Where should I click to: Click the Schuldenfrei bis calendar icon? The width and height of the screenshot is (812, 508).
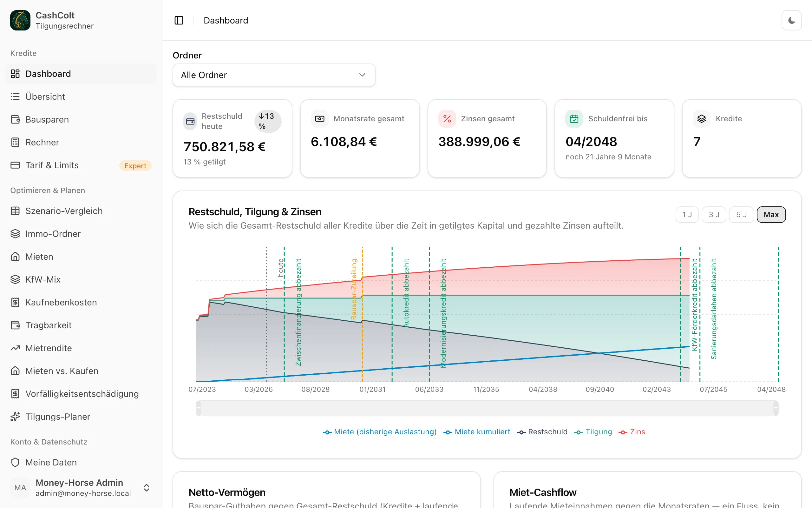(x=574, y=119)
